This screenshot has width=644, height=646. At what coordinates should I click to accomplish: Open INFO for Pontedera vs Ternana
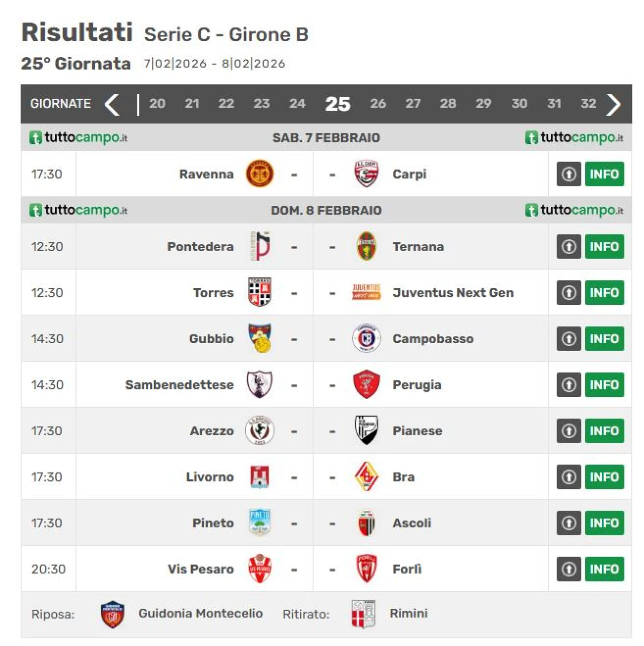tap(604, 247)
